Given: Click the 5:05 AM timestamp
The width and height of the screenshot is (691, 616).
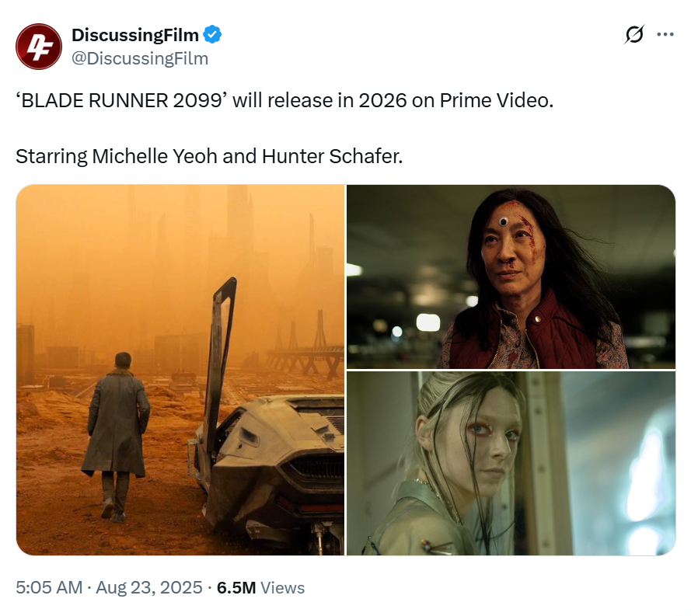Looking at the screenshot, I should click(x=49, y=588).
